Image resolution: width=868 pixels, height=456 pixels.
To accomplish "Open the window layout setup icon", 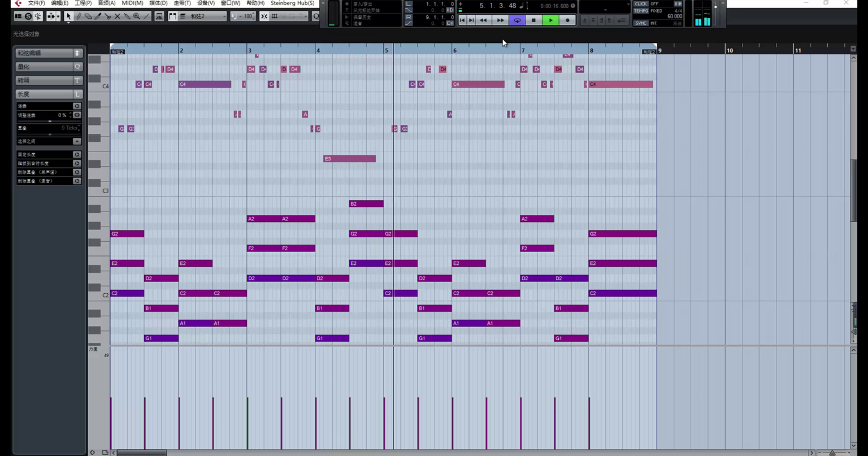I will click(18, 16).
